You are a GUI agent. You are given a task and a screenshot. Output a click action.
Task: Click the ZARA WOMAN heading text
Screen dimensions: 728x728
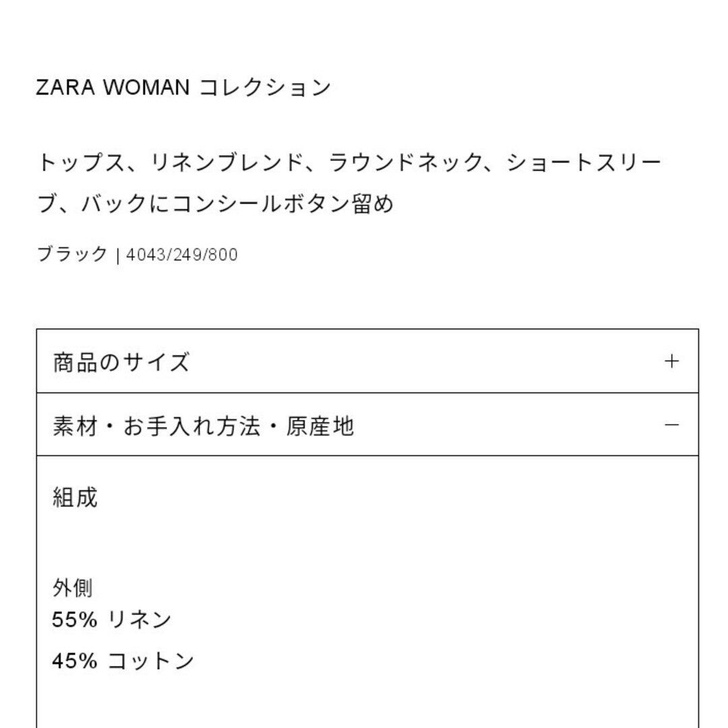(113, 88)
